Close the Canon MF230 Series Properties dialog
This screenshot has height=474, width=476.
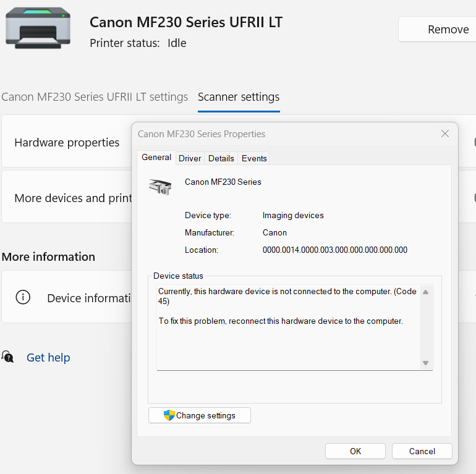(444, 133)
